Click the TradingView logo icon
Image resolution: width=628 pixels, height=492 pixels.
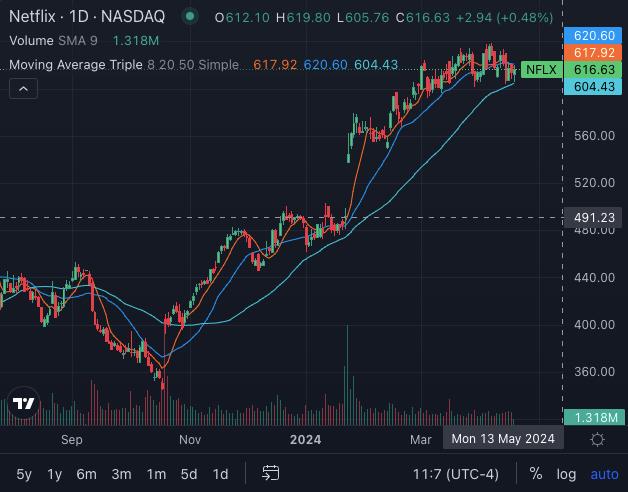point(23,404)
